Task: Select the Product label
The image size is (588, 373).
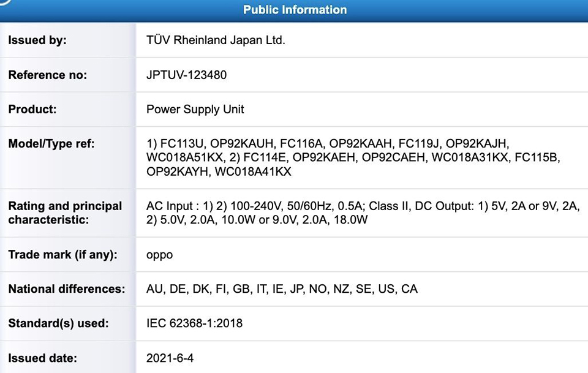Action: pos(32,110)
